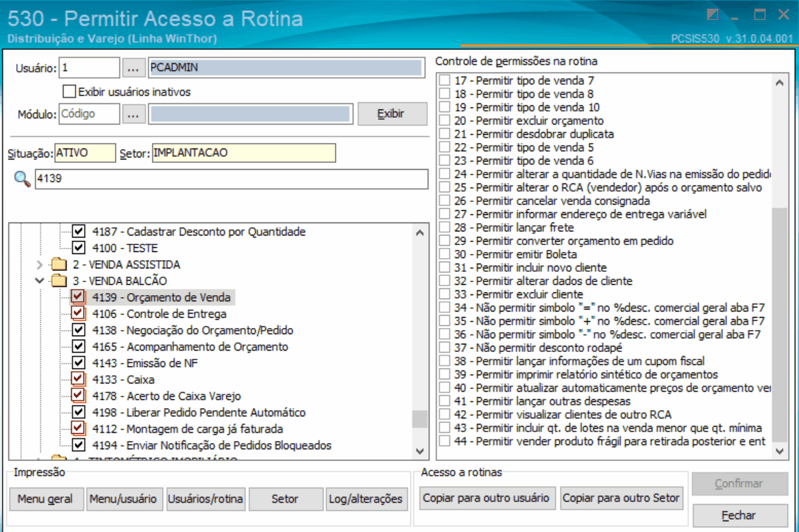Enable permission 21 - Permitir desdobrar duplicata

[x=445, y=134]
